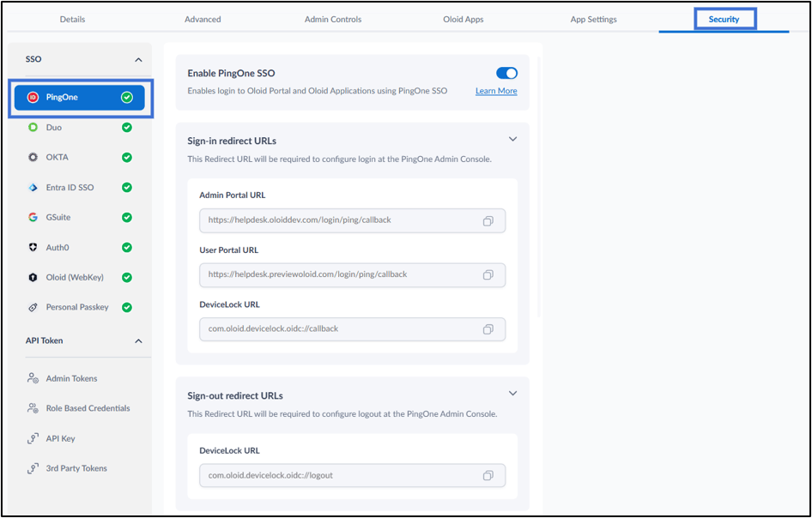Click the green check beside Oloid (WebKey)

coord(127,277)
